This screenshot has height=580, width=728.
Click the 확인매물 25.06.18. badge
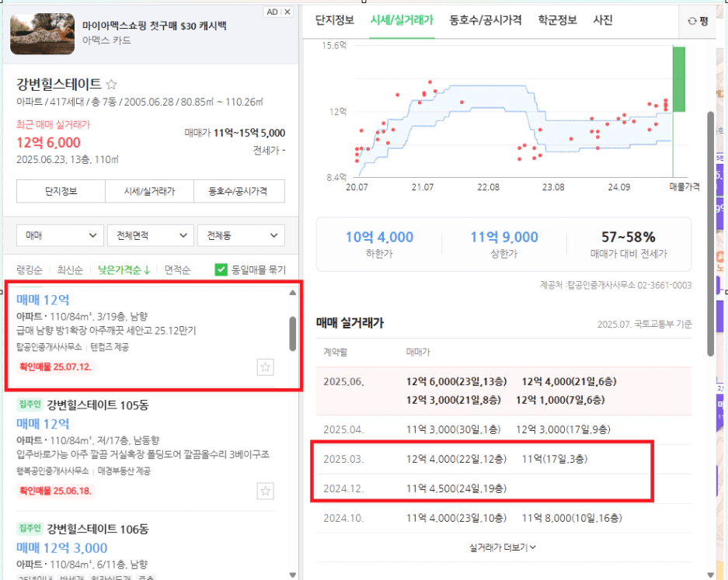click(x=56, y=491)
